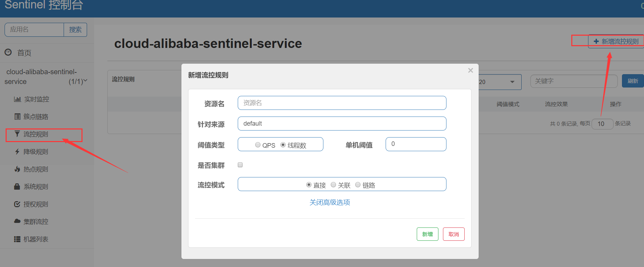This screenshot has height=267, width=644.
Task: Click the list icon for 簇点链路
Action: [17, 117]
